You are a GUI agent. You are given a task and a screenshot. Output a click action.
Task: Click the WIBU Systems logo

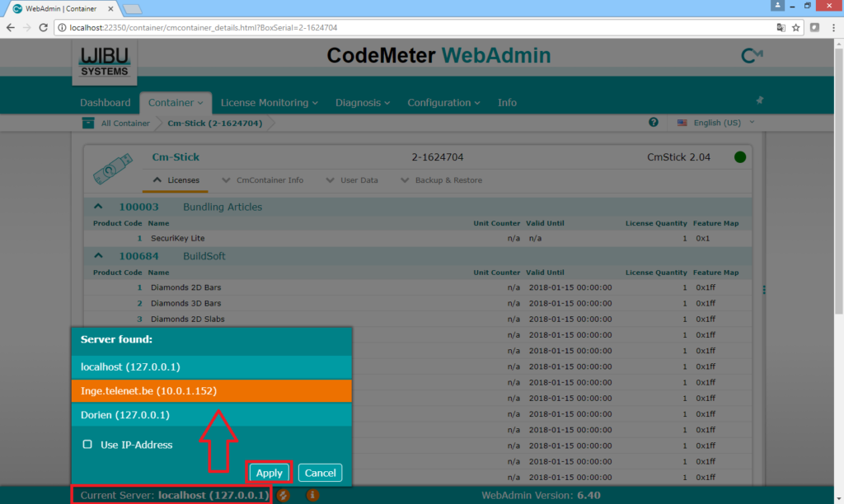[x=104, y=61]
